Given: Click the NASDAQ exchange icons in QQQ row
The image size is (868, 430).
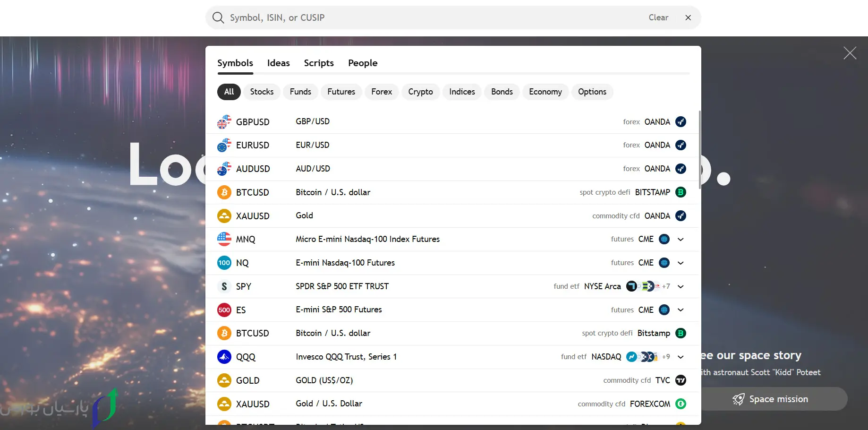Looking at the screenshot, I should point(642,357).
